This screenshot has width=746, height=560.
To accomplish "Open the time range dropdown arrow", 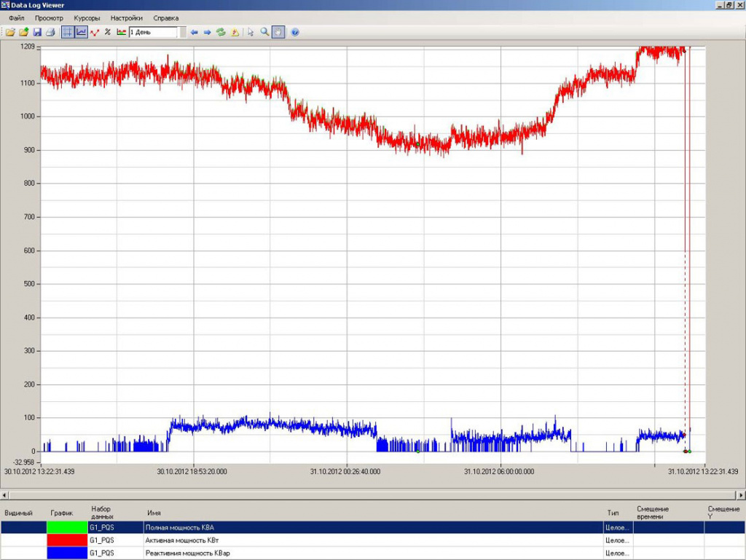I will tap(182, 32).
